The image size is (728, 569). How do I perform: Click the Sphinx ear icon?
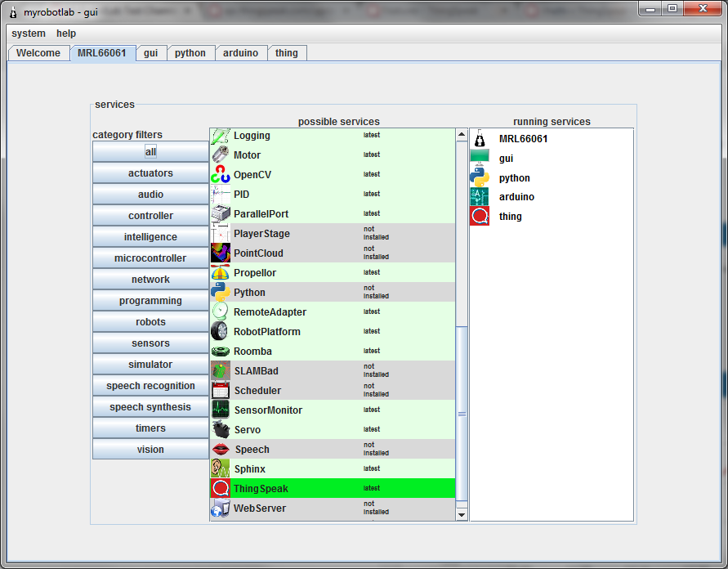click(220, 468)
